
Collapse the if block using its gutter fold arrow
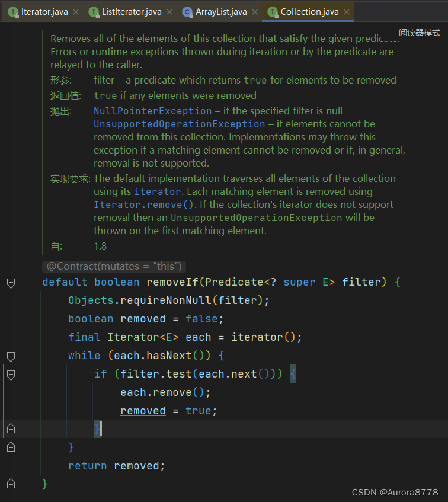(x=10, y=373)
